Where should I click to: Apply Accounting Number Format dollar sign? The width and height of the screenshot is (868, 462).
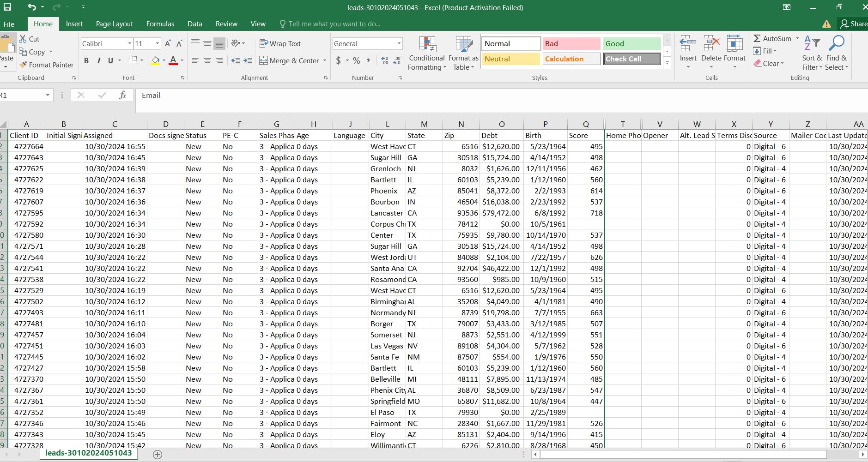coord(339,60)
